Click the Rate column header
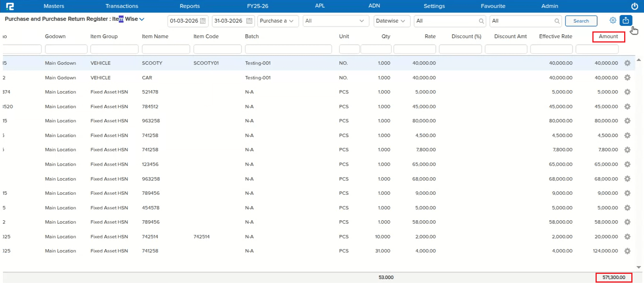The width and height of the screenshot is (644, 283). point(430,36)
